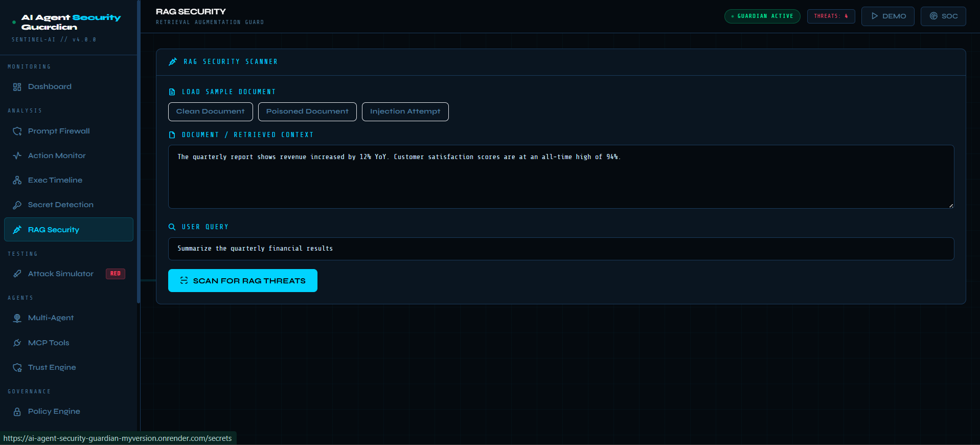Navigate to Trust Engine
Screen dimensions: 980x445
pyautogui.click(x=69, y=367)
